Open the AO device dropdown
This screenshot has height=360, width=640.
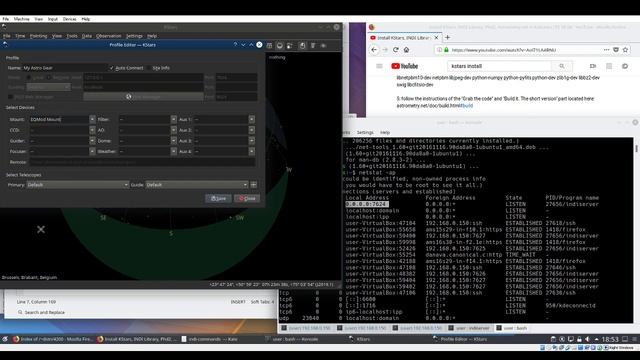(x=173, y=130)
